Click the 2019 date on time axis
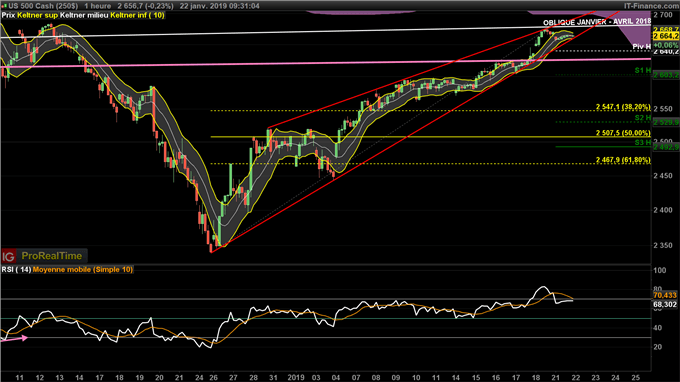Screen dimensions: 680x382 [x=296, y=378]
